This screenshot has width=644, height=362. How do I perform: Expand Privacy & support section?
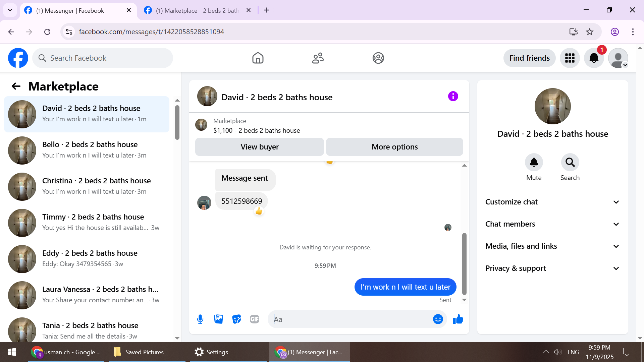(552, 268)
